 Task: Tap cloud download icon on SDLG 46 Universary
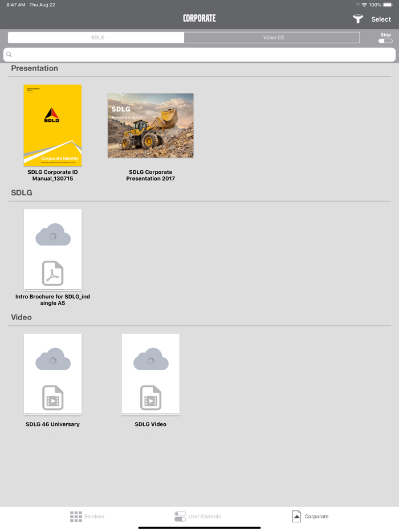point(53,359)
